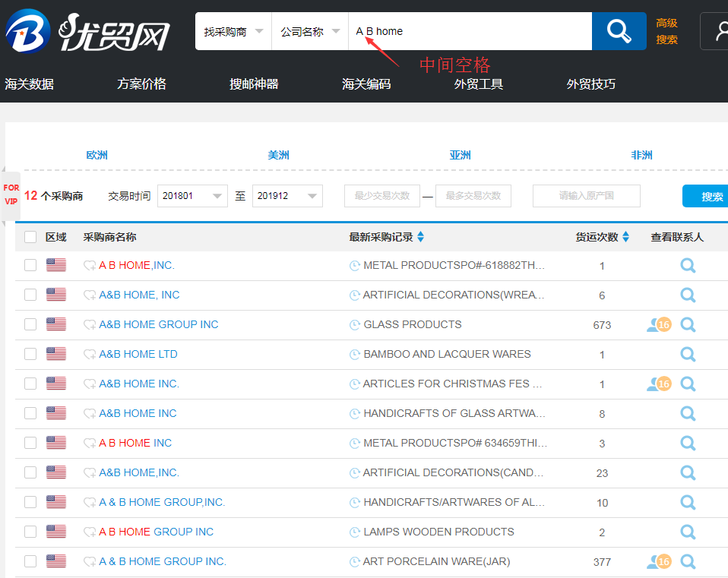View contacts magnifier for A&B HOME GROUP INC
This screenshot has height=578, width=728.
pos(688,325)
